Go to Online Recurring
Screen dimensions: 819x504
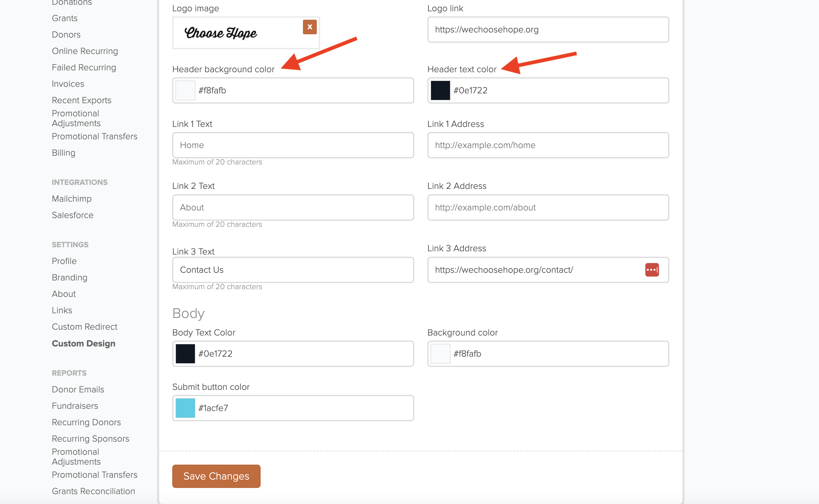tap(85, 51)
